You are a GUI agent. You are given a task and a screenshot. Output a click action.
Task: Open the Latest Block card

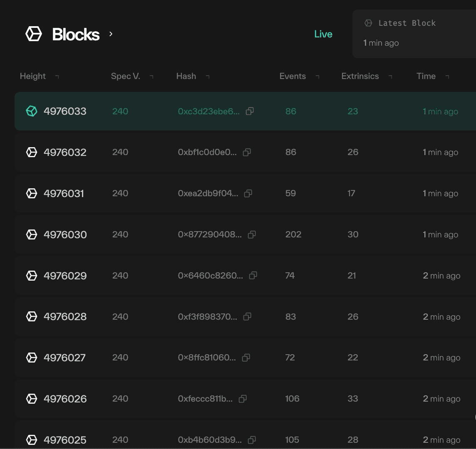tap(414, 34)
